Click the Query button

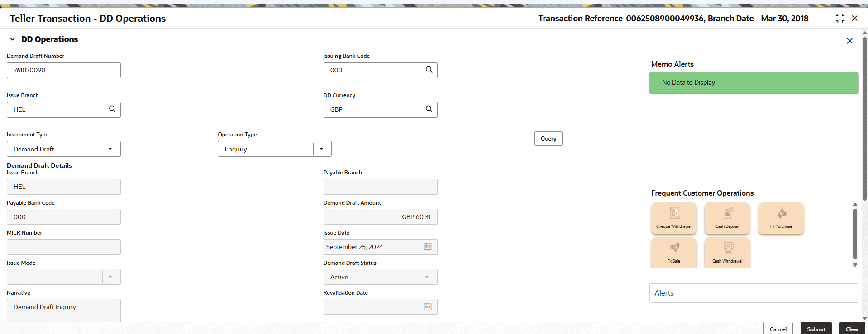tap(548, 138)
